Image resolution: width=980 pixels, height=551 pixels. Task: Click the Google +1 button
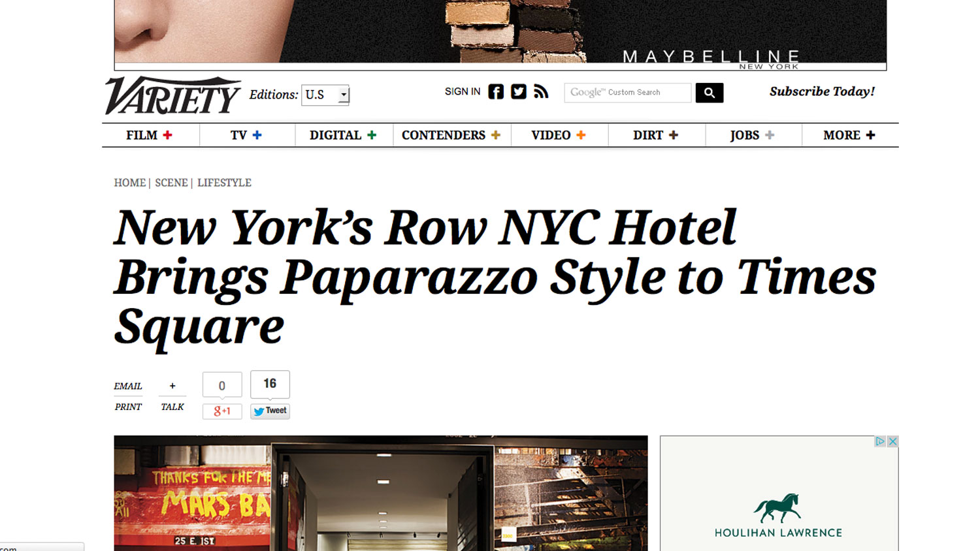[x=222, y=411]
